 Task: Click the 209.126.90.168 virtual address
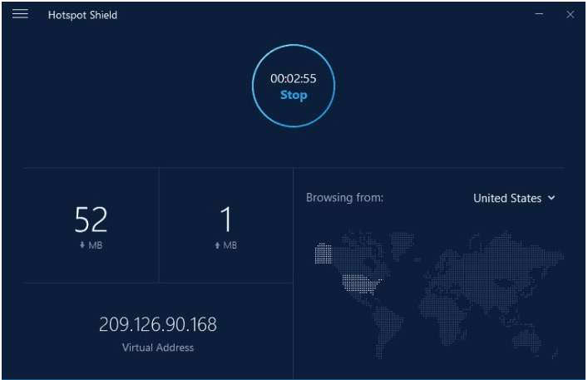tap(158, 324)
